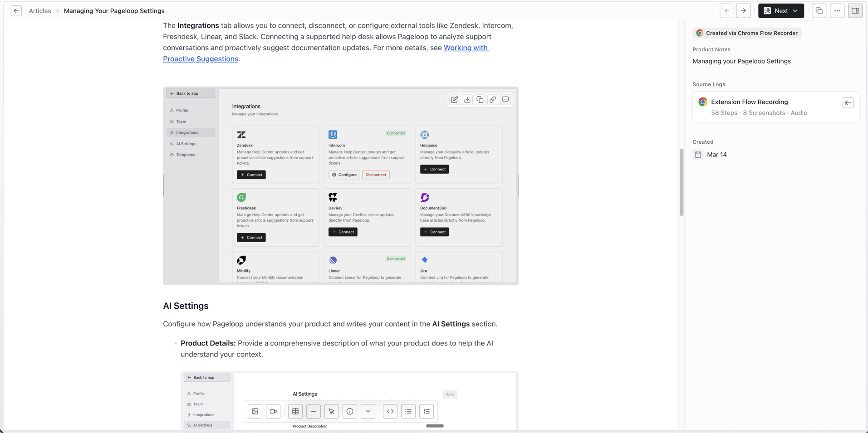868x433 pixels.
Task: Download the Integrations screenshot image
Action: [x=467, y=100]
